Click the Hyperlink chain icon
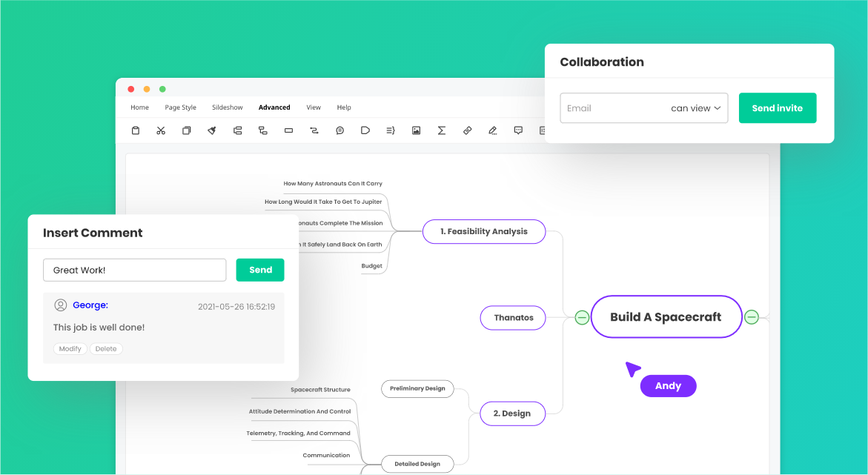Screen dimensions: 868x475 [467, 130]
